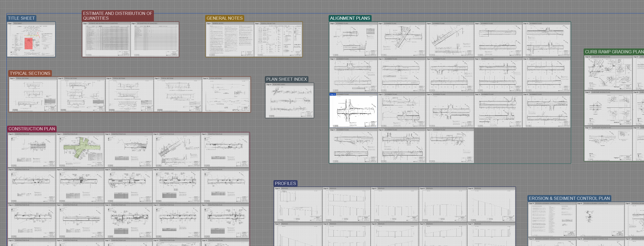644x246 pixels.
Task: Open Page 2 estimate quantities thumbnail
Action: pyautogui.click(x=106, y=39)
